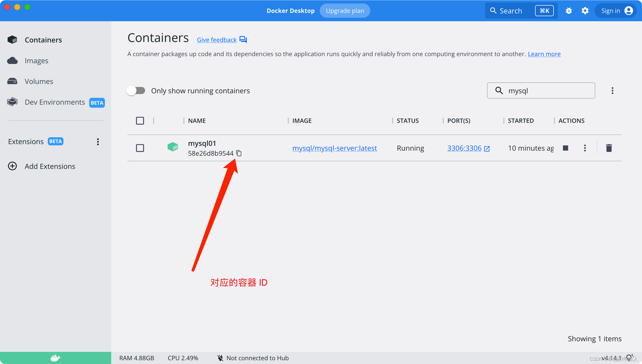Open the Give feedback link

tap(217, 40)
